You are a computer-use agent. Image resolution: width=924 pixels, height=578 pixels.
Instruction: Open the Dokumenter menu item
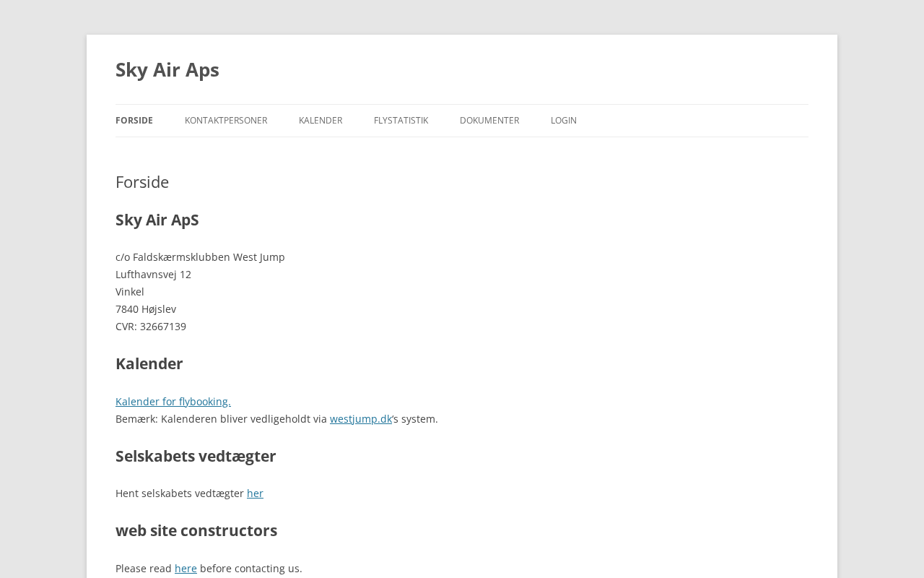489,121
